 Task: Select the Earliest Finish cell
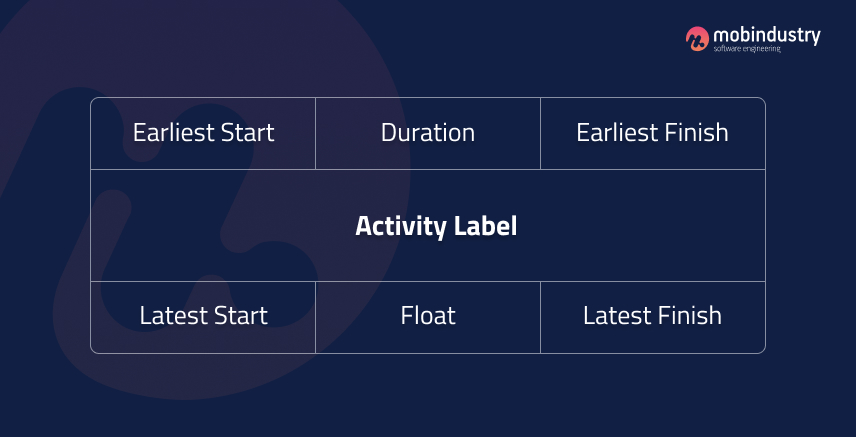(x=653, y=133)
